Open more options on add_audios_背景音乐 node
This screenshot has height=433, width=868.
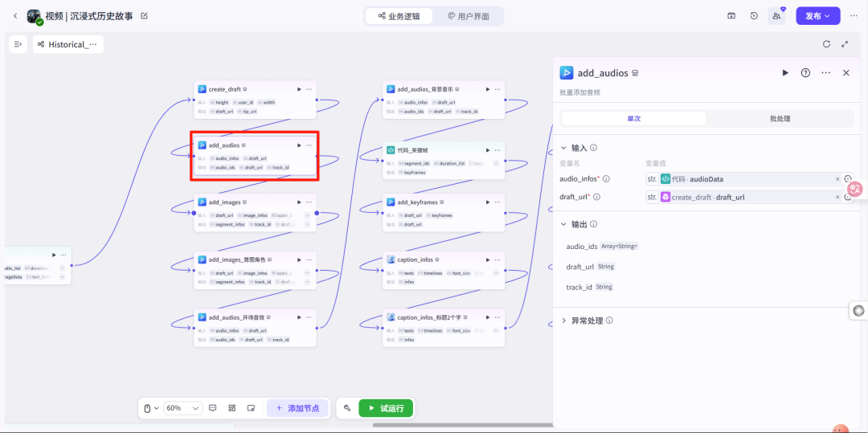[497, 88]
